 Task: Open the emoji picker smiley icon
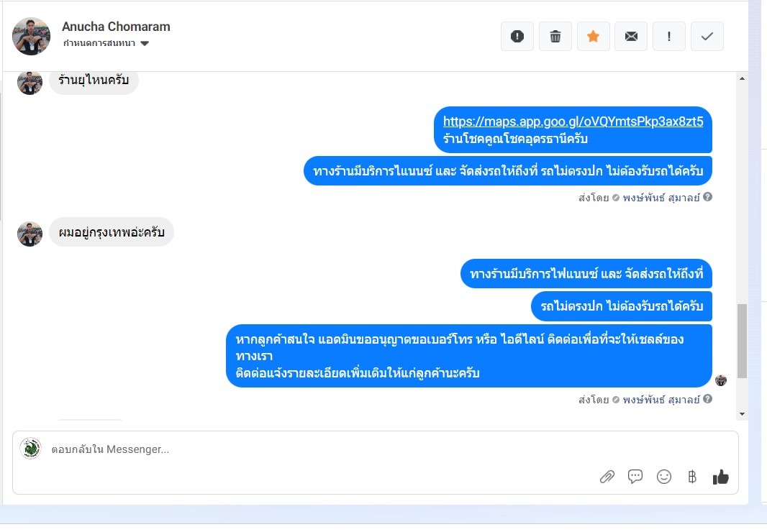664,477
